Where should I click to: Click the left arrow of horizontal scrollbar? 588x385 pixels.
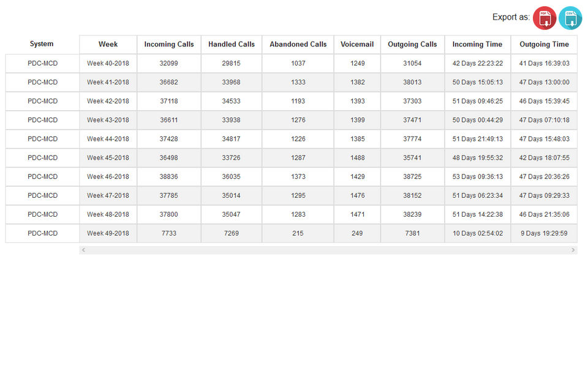84,250
